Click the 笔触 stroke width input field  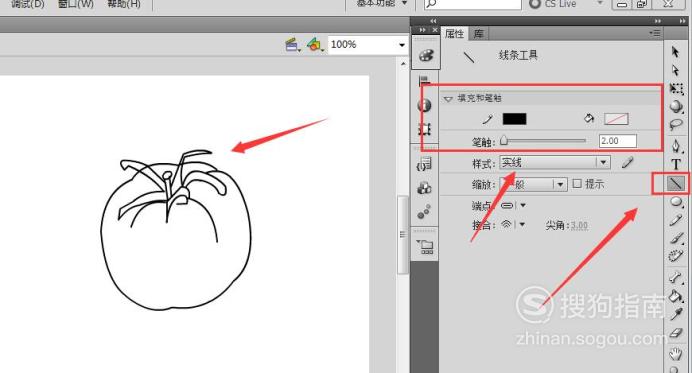(617, 141)
